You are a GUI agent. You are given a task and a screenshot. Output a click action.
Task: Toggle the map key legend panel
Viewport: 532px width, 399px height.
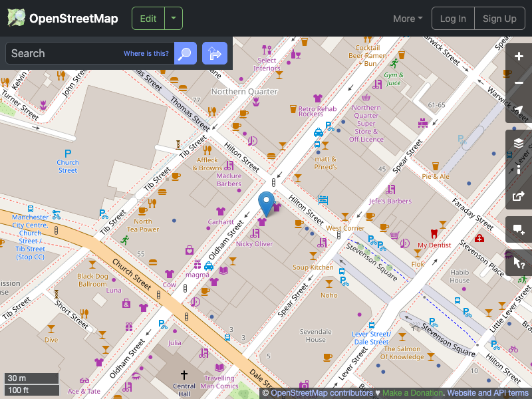[x=519, y=170]
